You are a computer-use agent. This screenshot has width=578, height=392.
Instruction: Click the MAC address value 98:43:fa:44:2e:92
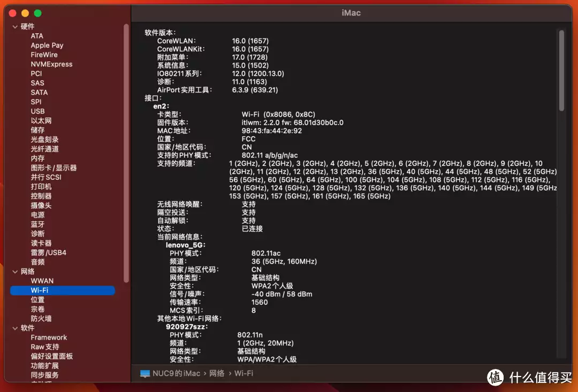(x=272, y=131)
